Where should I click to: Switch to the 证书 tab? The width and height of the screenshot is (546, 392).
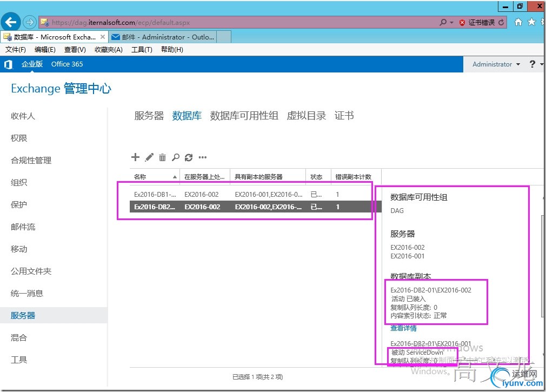tap(344, 116)
